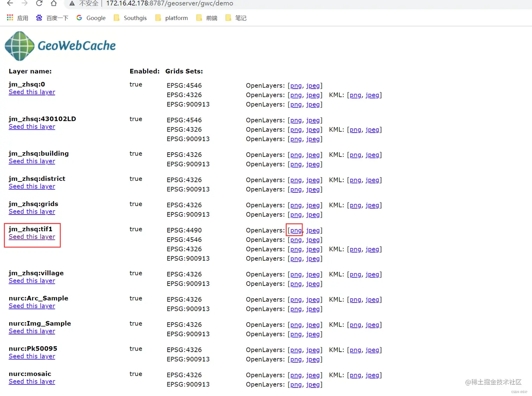Open jm_zhsq:tif1 EPSG:4546 OpenLayers png
This screenshot has width=532, height=396.
pos(296,240)
